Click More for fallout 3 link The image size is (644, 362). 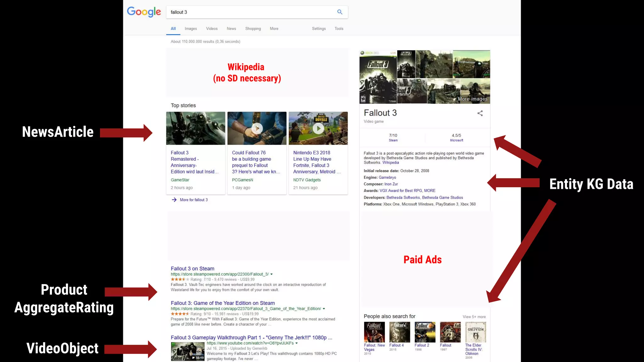[x=194, y=200]
